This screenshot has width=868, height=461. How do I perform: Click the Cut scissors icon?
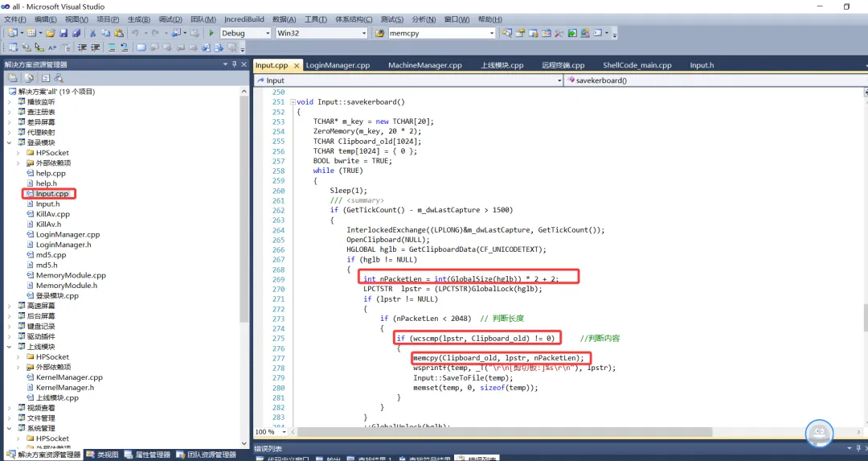(x=93, y=33)
